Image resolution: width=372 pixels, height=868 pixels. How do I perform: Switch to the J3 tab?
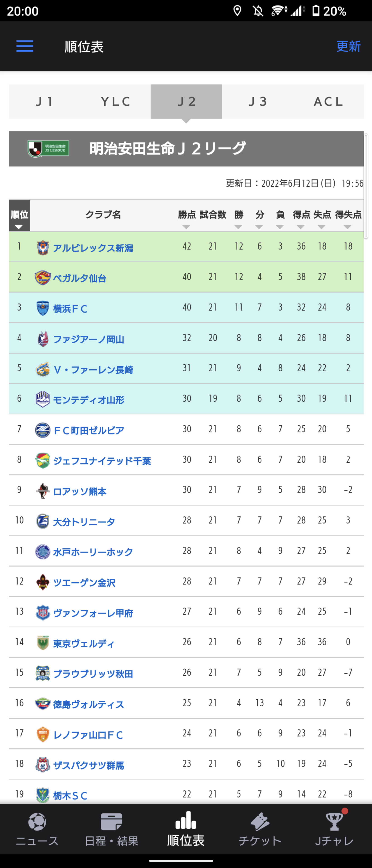coord(258,101)
